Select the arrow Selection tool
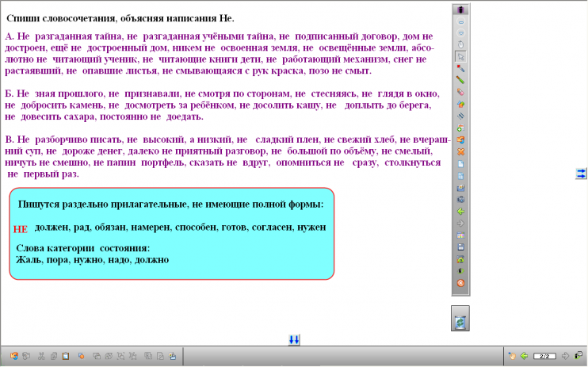 [460, 56]
